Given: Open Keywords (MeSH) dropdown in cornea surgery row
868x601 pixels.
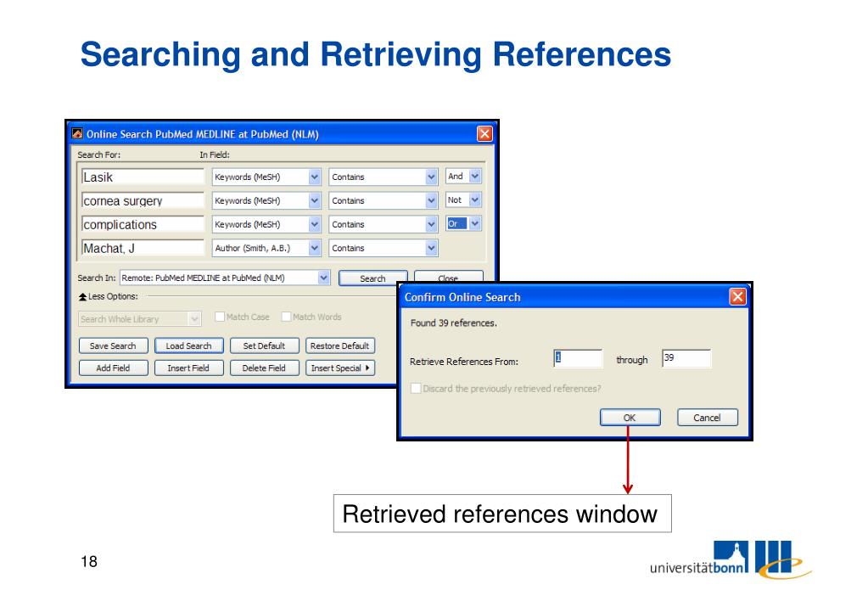Looking at the screenshot, I should tap(315, 200).
